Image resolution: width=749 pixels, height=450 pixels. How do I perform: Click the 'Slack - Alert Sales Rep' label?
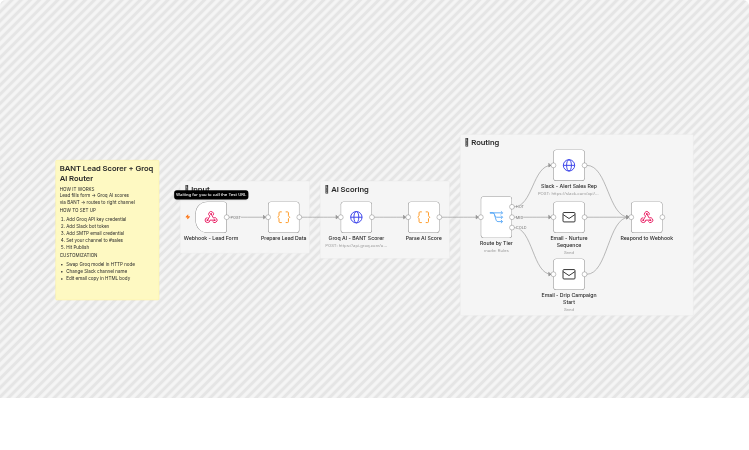click(569, 186)
